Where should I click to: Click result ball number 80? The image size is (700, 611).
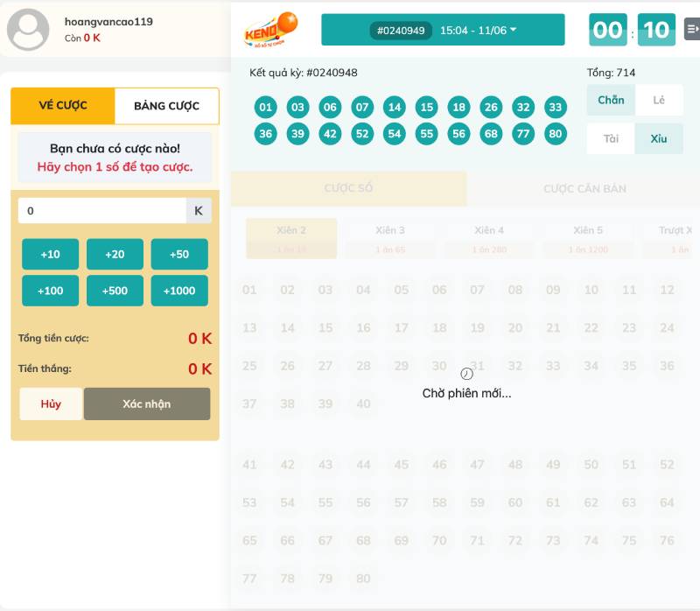click(555, 134)
